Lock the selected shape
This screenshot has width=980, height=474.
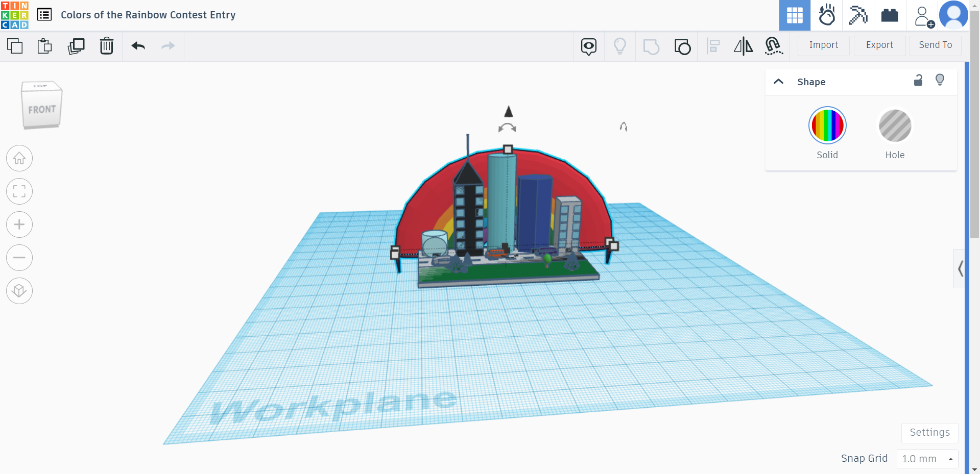[x=918, y=81]
